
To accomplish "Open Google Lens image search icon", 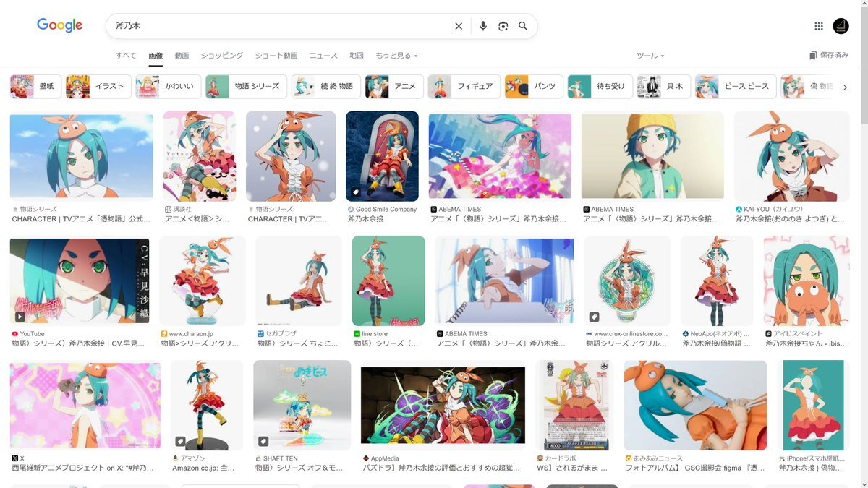I will 503,26.
